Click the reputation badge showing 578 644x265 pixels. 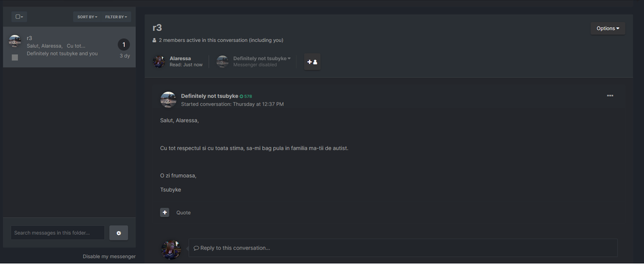pos(246,96)
